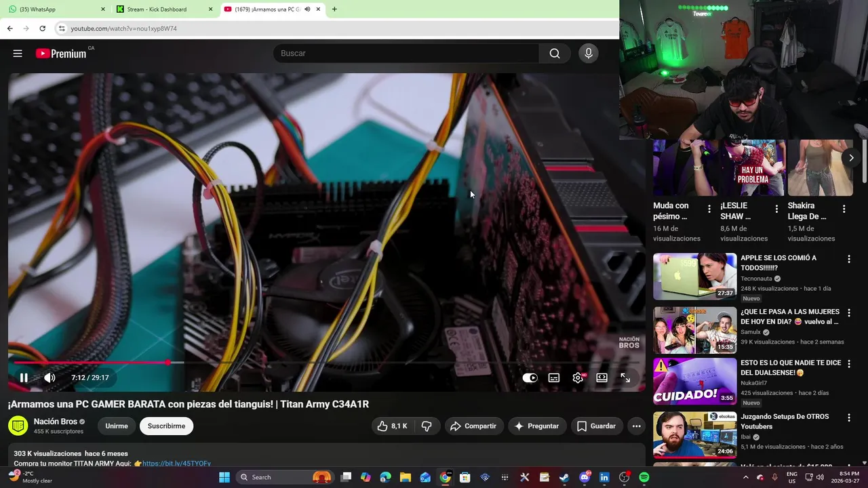
Task: Open the weather widget showing -2°C
Action: coord(30,477)
